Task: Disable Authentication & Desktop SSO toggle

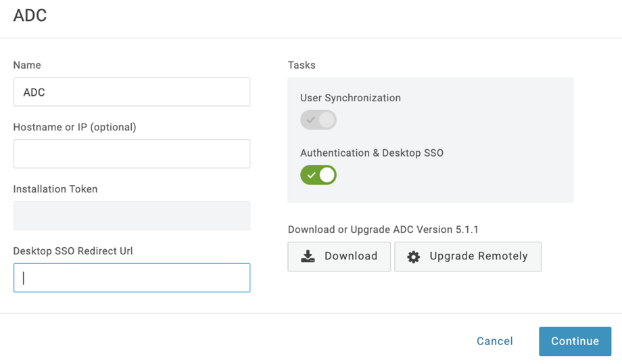Action: click(x=318, y=176)
